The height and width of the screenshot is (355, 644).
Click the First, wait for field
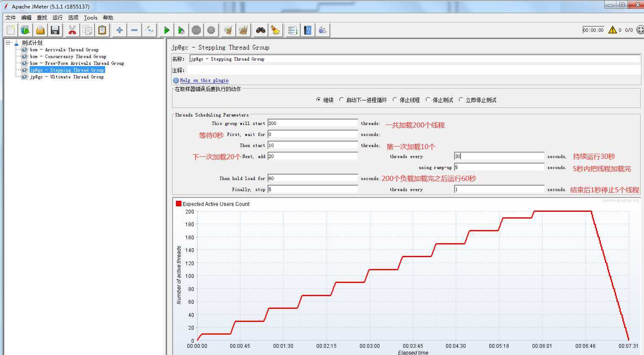(313, 134)
